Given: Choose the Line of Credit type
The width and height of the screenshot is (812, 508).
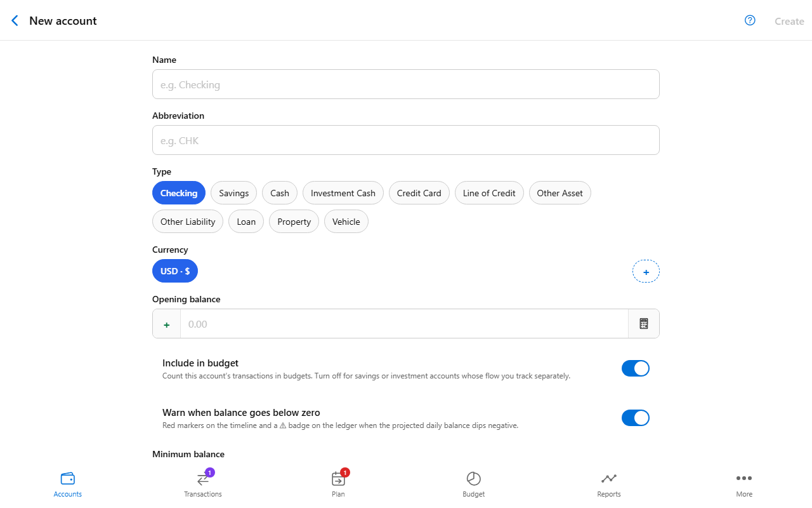Looking at the screenshot, I should [489, 193].
